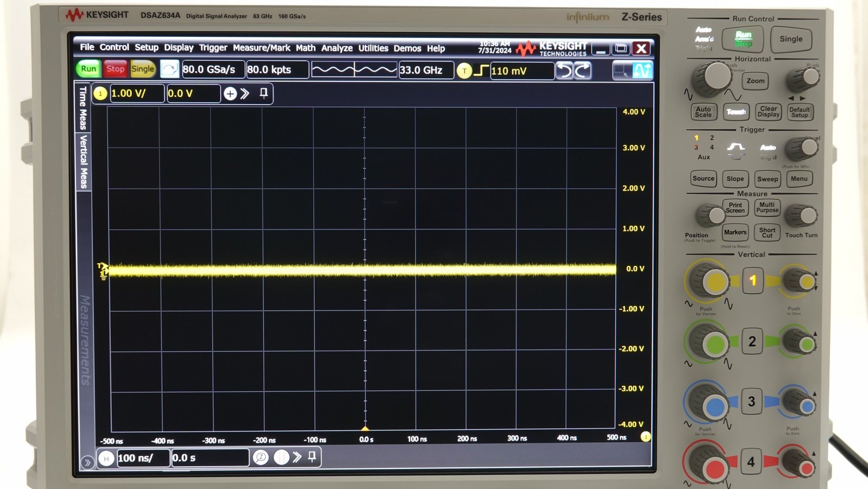Open the File menu
The image size is (868, 489).
(87, 47)
